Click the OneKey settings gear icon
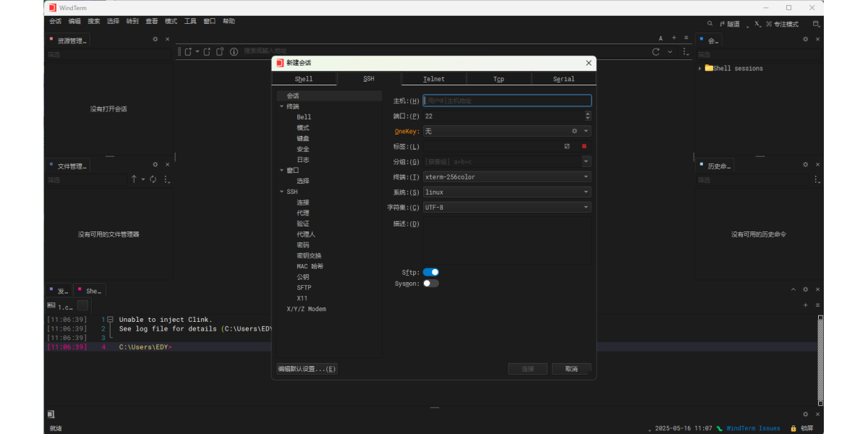The image size is (868, 434). pos(574,132)
